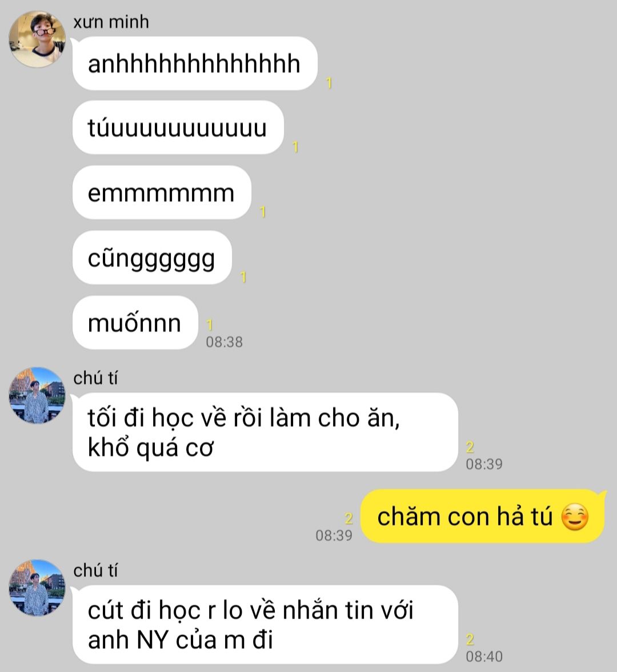Open xưn minh's profile picture

(x=37, y=39)
